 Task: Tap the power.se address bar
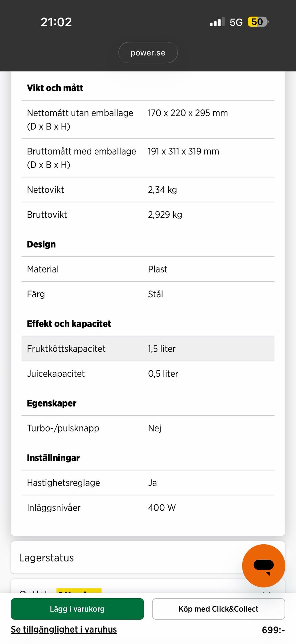(x=148, y=52)
